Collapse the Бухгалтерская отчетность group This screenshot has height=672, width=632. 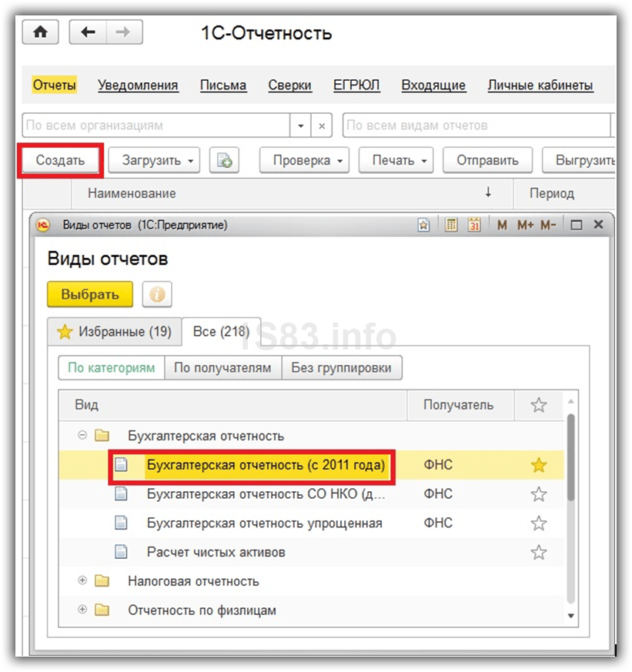tap(82, 436)
